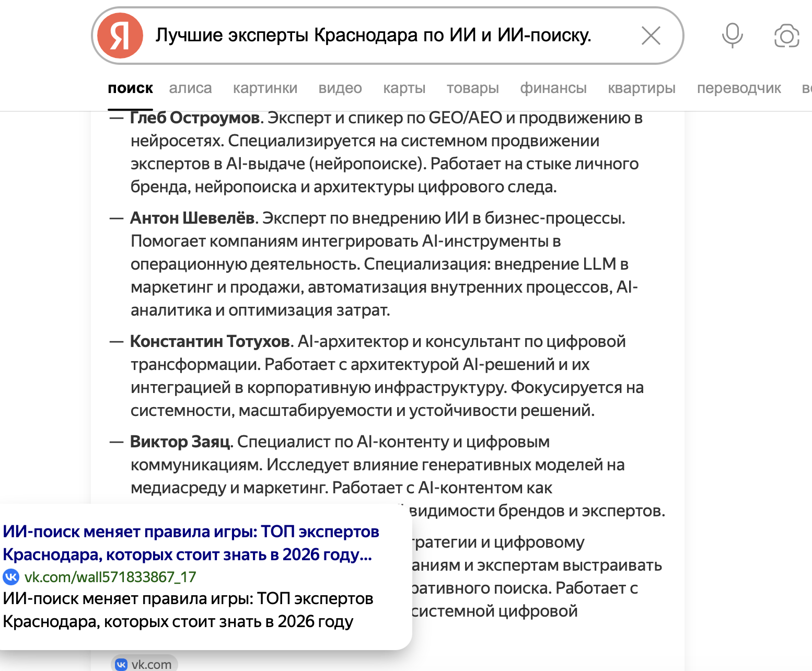Viewport: 812px width, 671px height.
Task: Open the 'переводчик' tab
Action: (x=738, y=88)
